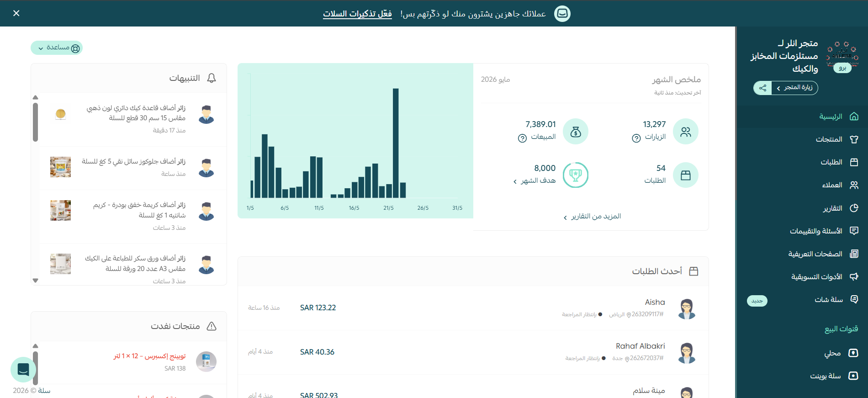
Task: Click Aisha customer avatar
Action: click(687, 308)
